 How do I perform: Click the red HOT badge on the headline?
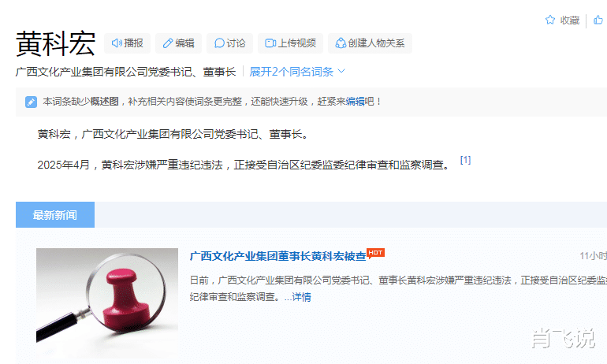375,253
